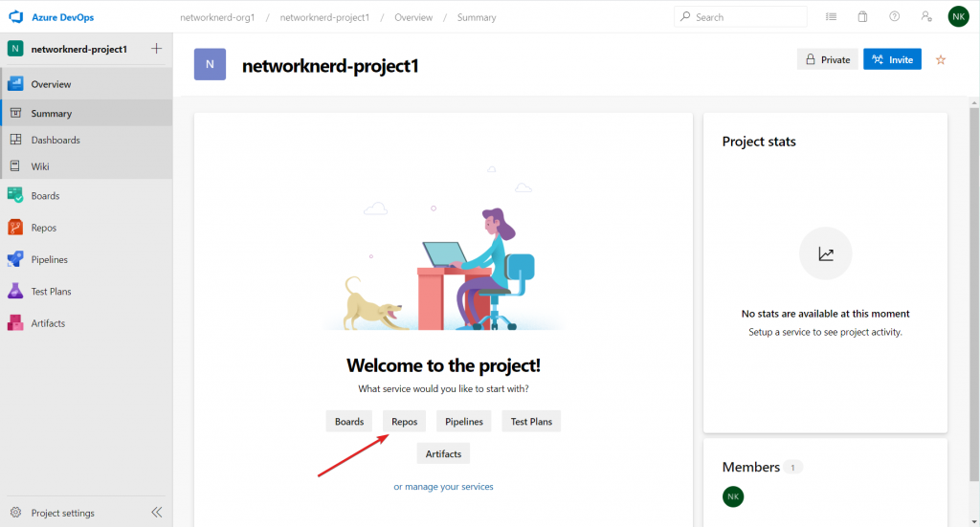Screen dimensions: 980x527
Task: Open the 'or manage your services' link
Action: [x=443, y=487]
